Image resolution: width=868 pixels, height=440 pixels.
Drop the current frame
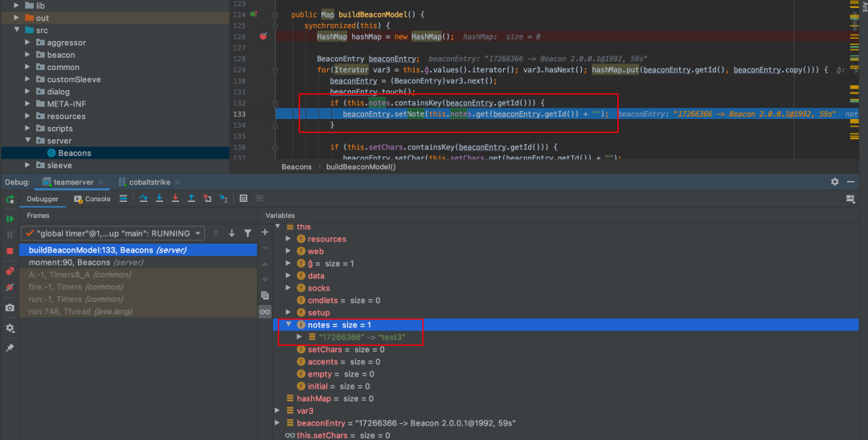[x=207, y=199]
